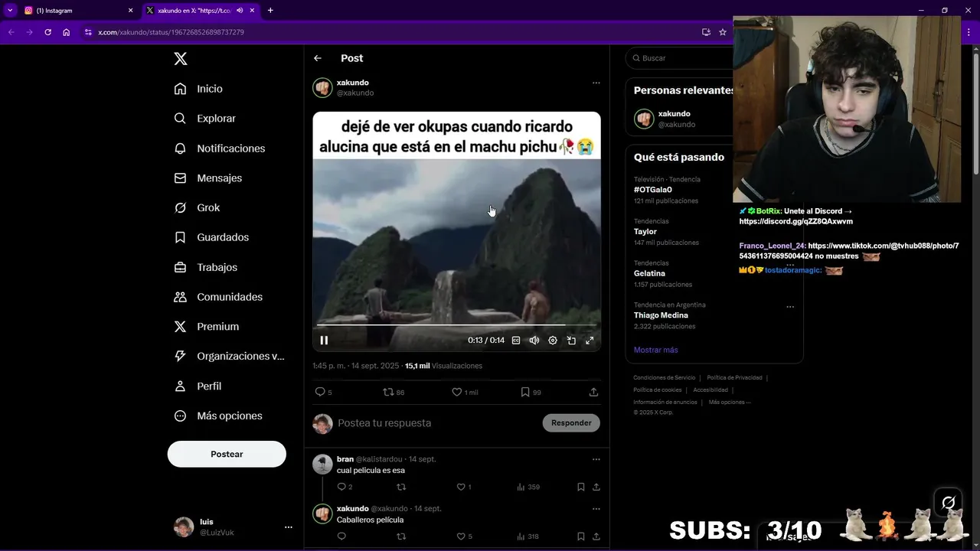Screen dimensions: 980x551
Task: Open Trabajos from the sidebar
Action: click(205, 267)
